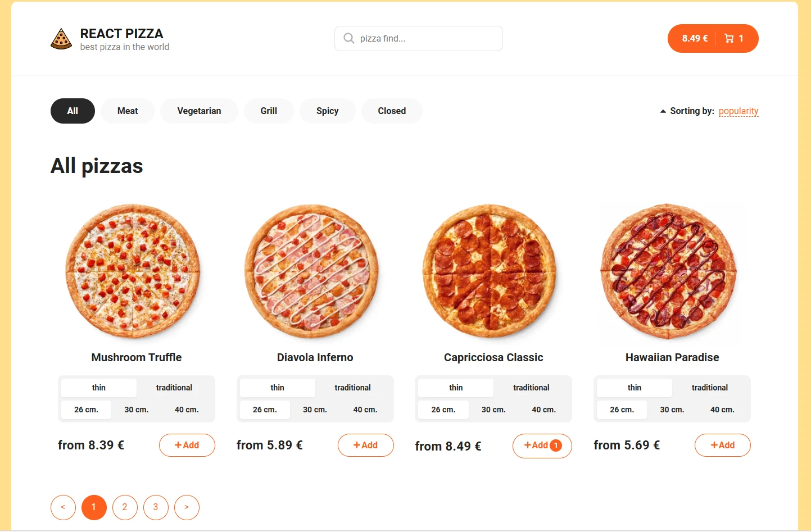Click the React Pizza logo icon
The width and height of the screenshot is (811, 532).
[61, 39]
